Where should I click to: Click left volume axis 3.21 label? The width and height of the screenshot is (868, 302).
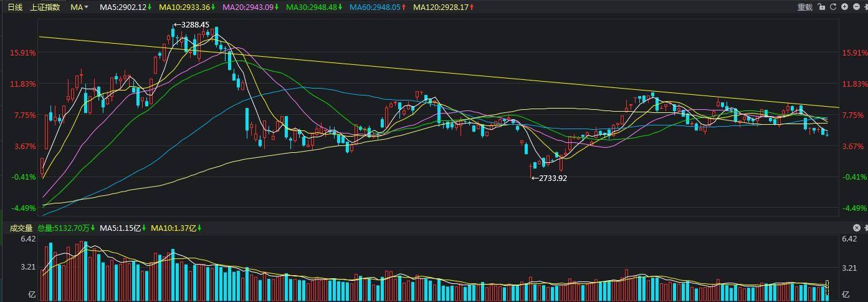pos(28,268)
